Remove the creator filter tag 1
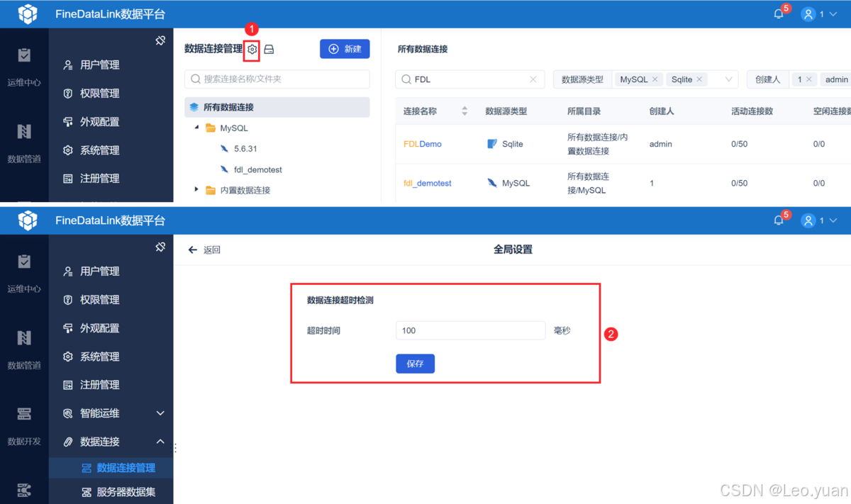The image size is (851, 504). point(810,79)
